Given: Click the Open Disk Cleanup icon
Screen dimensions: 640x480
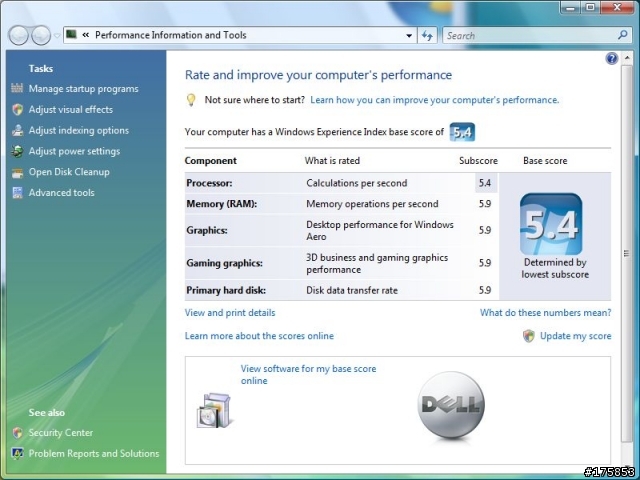Looking at the screenshot, I should [17, 173].
